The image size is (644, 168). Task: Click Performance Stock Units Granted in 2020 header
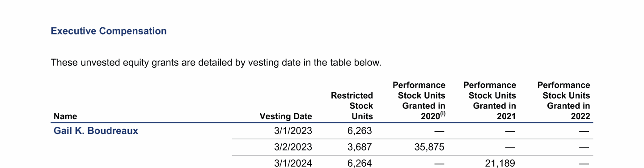(x=419, y=101)
